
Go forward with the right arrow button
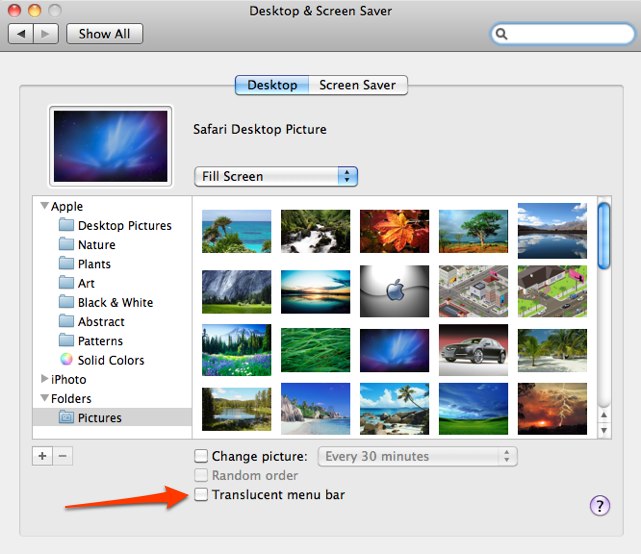(46, 34)
